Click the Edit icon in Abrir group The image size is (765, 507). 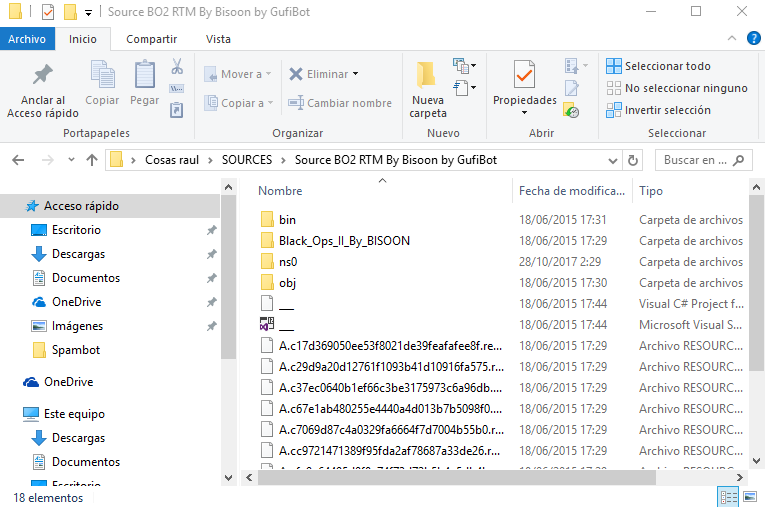pos(572,88)
